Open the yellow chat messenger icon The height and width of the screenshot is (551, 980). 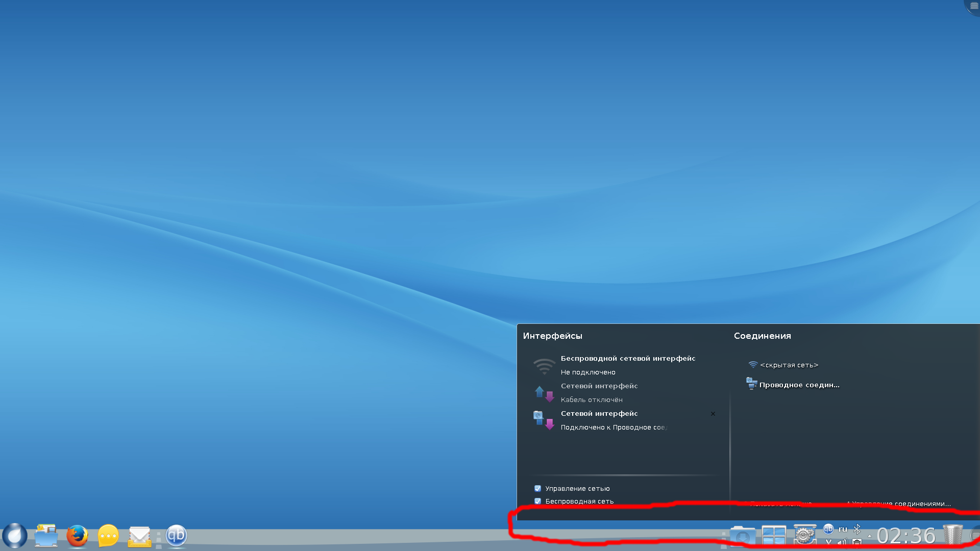pos(108,536)
